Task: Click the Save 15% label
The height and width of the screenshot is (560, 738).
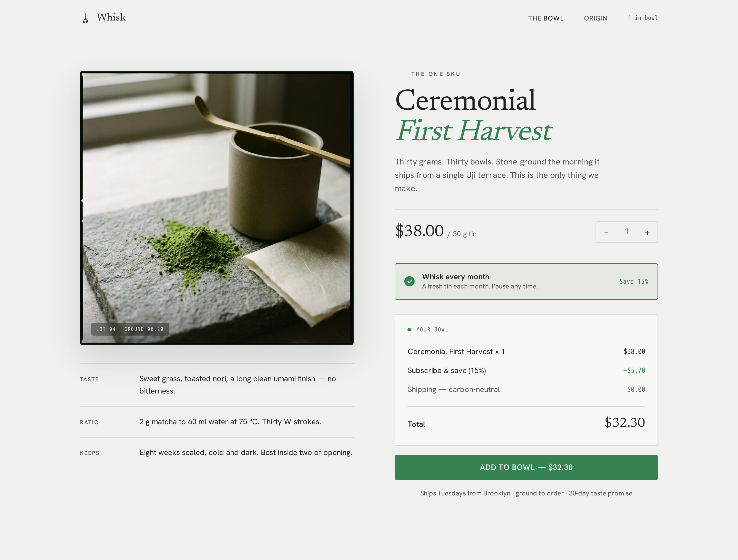Action: tap(633, 282)
